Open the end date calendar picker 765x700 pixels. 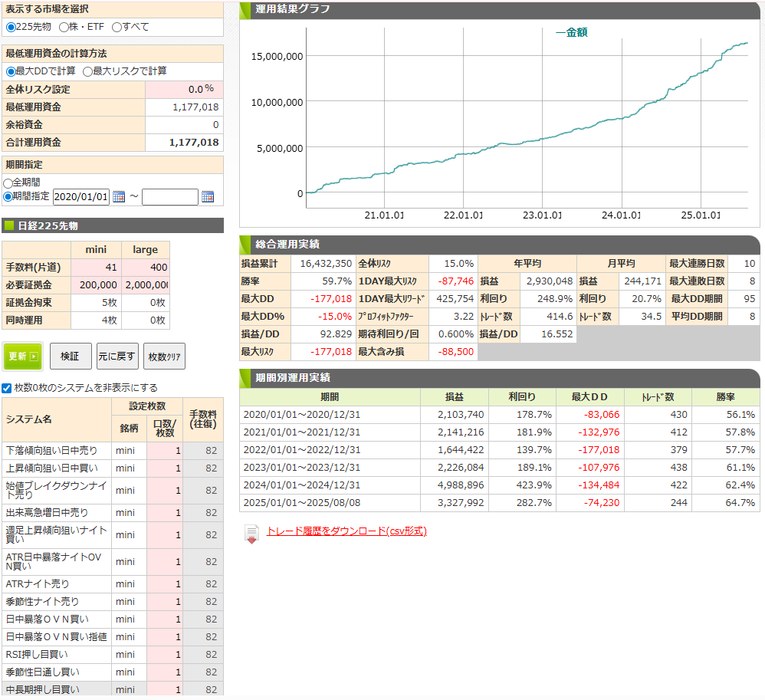tap(208, 197)
